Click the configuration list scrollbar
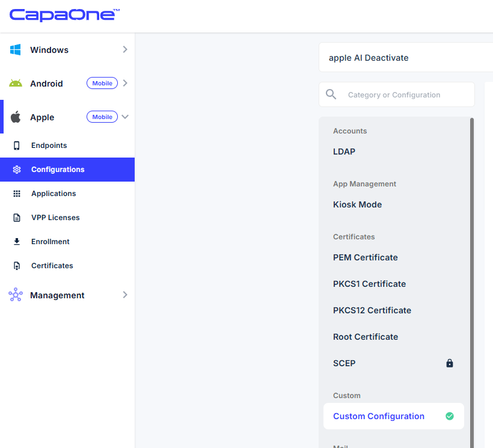This screenshot has height=448, width=493. 472,283
